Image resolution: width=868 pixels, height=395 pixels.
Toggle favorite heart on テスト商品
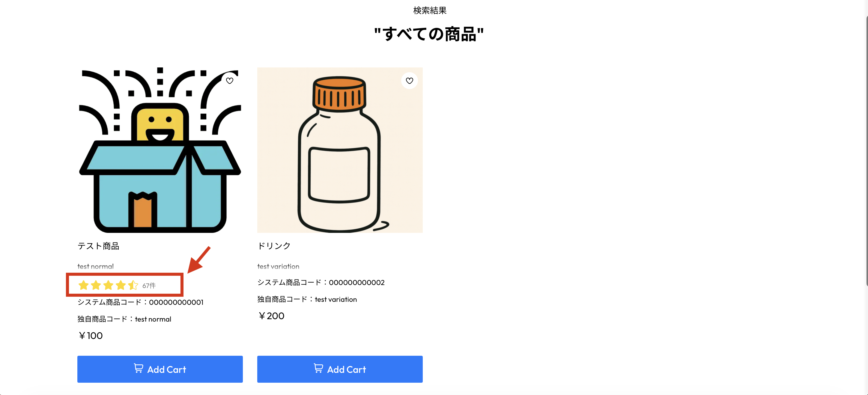229,81
